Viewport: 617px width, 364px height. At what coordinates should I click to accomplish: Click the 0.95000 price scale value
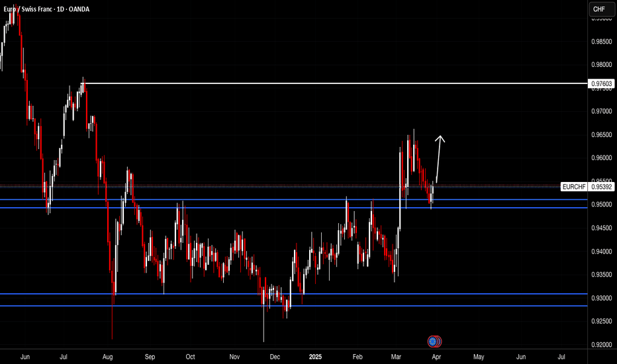pyautogui.click(x=602, y=205)
